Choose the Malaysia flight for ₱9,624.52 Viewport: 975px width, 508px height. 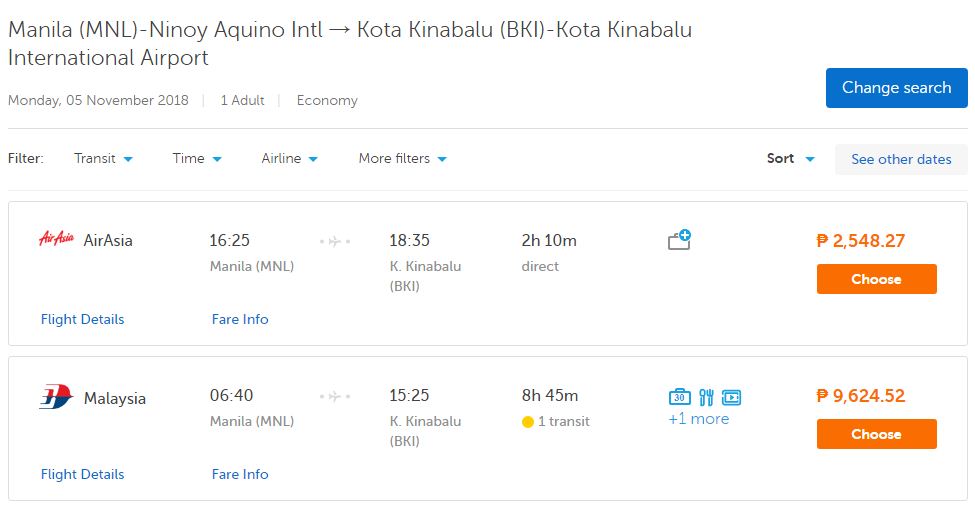876,434
